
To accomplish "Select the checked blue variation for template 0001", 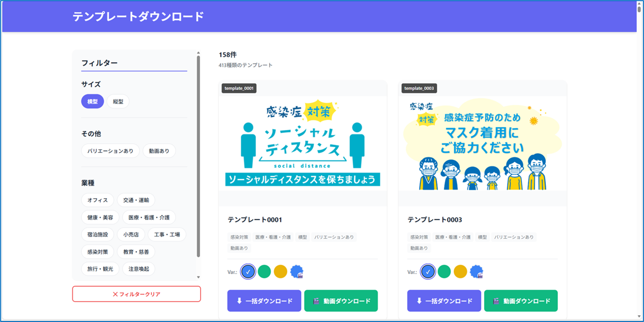I will tap(248, 272).
